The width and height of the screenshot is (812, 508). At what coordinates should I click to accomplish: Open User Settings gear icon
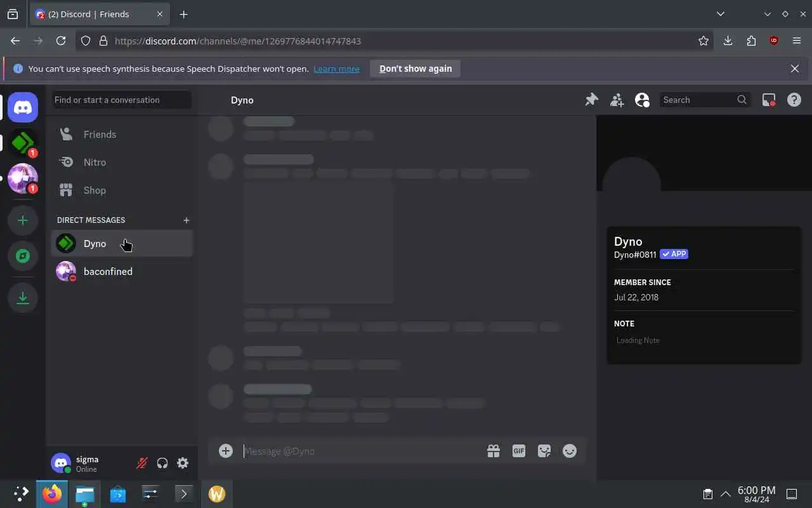183,463
